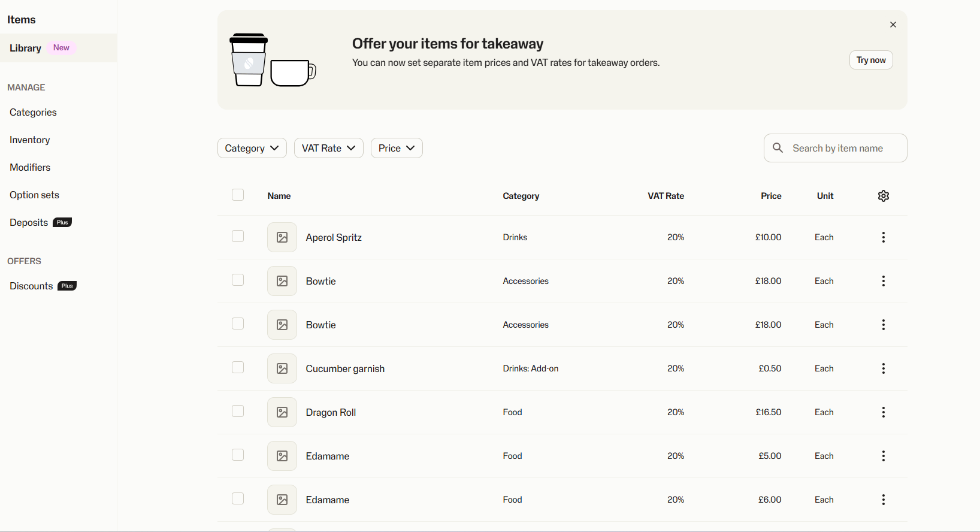The height and width of the screenshot is (532, 980).
Task: Open Discounts page
Action: point(31,286)
